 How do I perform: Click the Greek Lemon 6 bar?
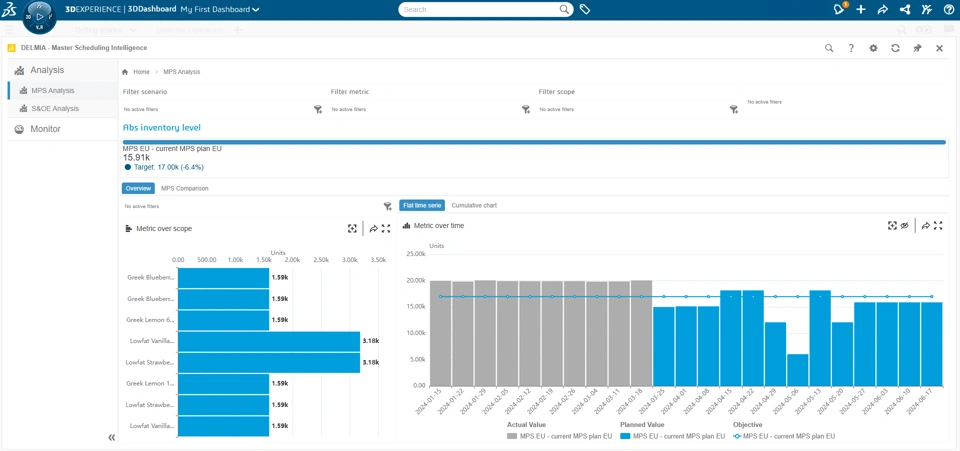click(x=223, y=319)
